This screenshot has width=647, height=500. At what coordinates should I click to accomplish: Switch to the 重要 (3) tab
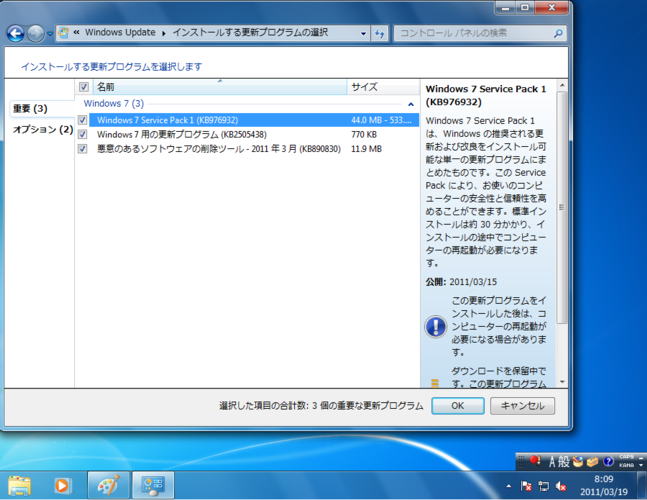coord(30,109)
